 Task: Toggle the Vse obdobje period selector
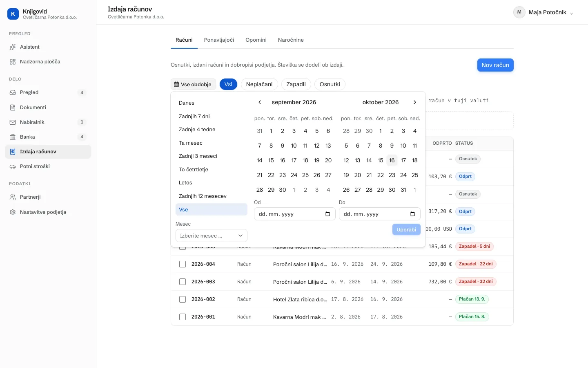click(x=193, y=84)
